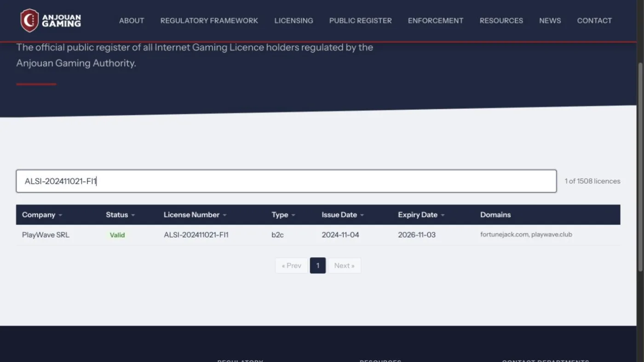
Task: Sort by Issue Date column arrow
Action: 362,215
